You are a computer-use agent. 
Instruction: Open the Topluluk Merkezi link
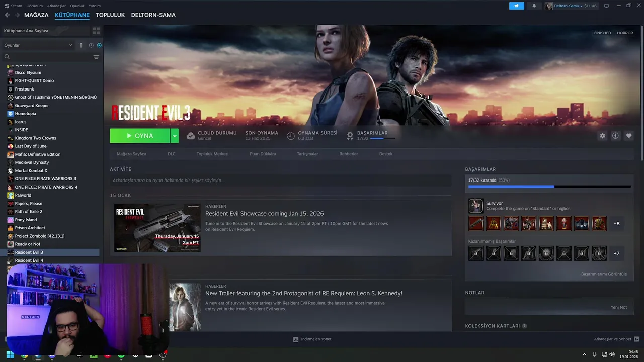pos(212,154)
